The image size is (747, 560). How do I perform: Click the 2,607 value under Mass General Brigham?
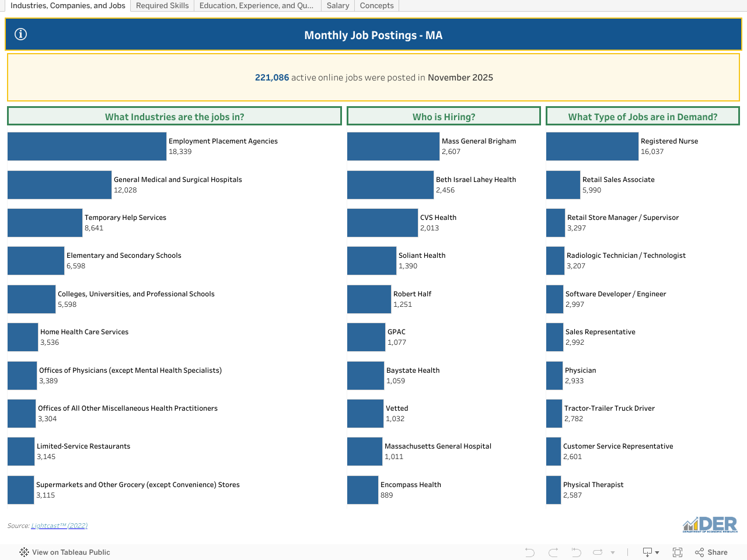pos(451,152)
